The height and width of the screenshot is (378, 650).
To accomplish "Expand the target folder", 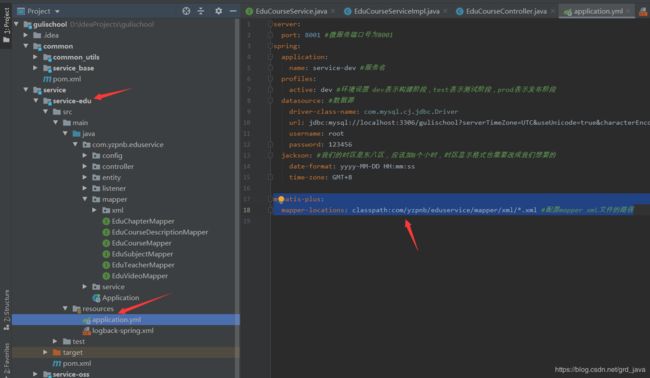I will click(x=45, y=352).
